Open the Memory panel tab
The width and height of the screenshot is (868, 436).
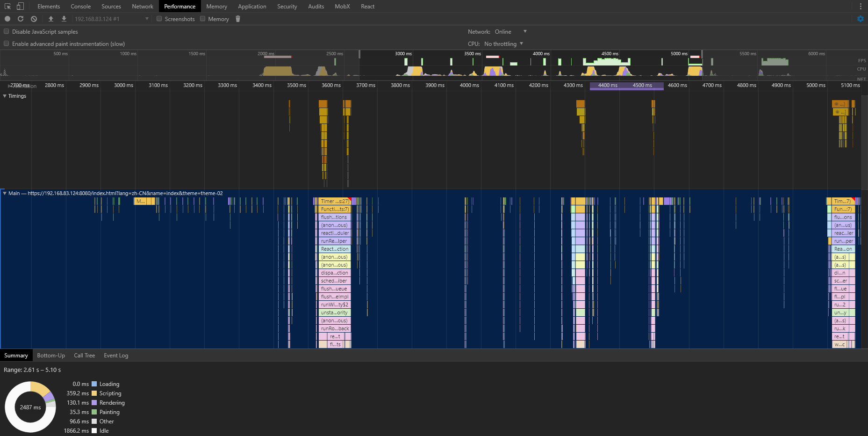[x=216, y=7]
